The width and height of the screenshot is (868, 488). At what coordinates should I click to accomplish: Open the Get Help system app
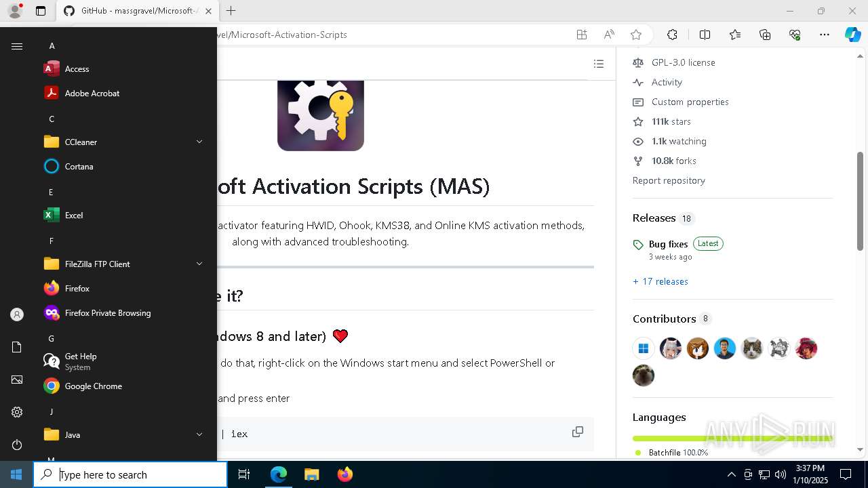(x=122, y=361)
